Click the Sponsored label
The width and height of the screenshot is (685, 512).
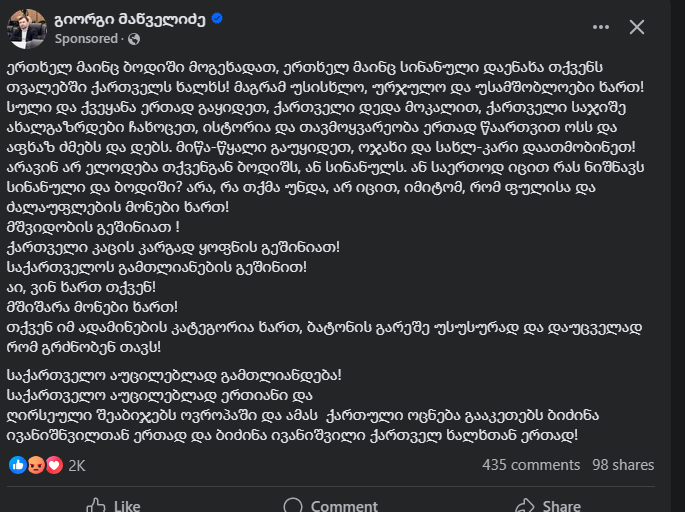click(86, 39)
